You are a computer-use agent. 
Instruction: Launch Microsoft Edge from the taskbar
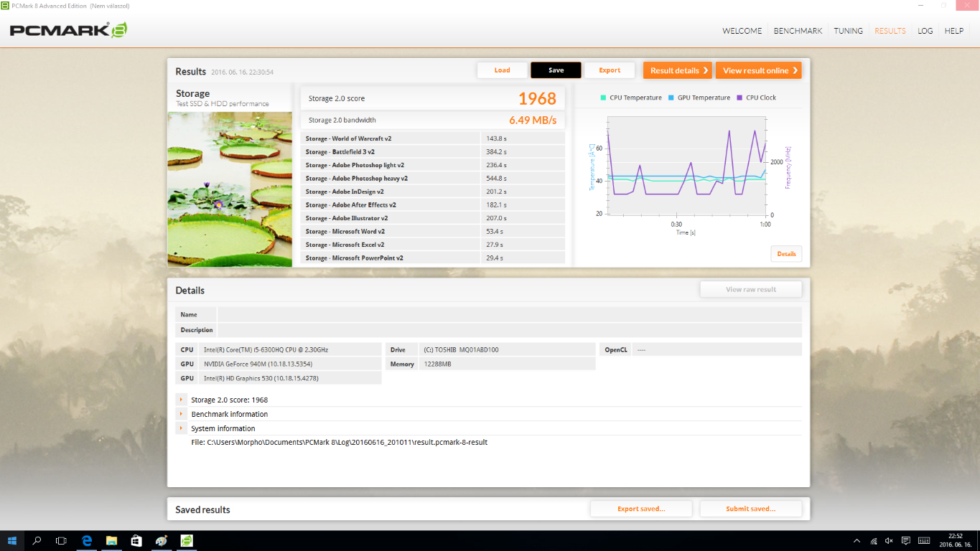click(87, 540)
